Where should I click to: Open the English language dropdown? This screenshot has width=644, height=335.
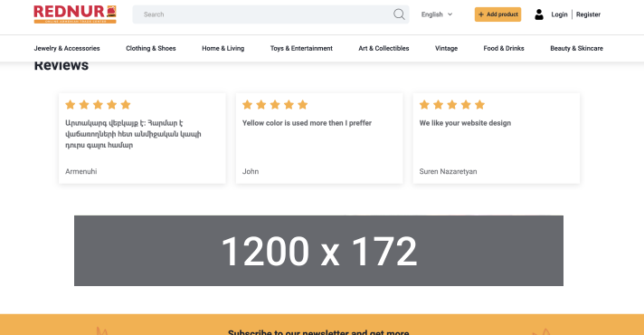[x=437, y=14]
